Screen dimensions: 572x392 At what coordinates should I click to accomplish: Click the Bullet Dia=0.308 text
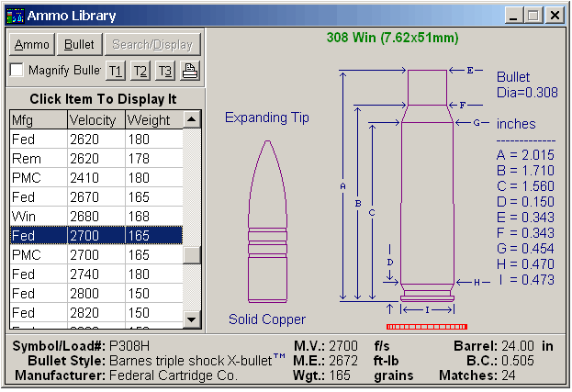coord(527,84)
